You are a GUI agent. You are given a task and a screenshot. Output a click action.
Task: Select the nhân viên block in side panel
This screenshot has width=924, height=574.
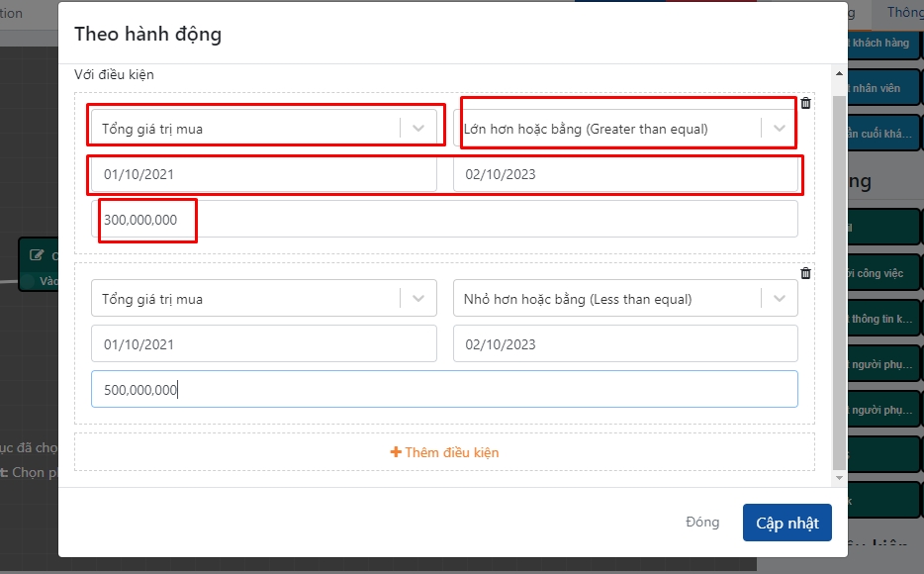880,88
